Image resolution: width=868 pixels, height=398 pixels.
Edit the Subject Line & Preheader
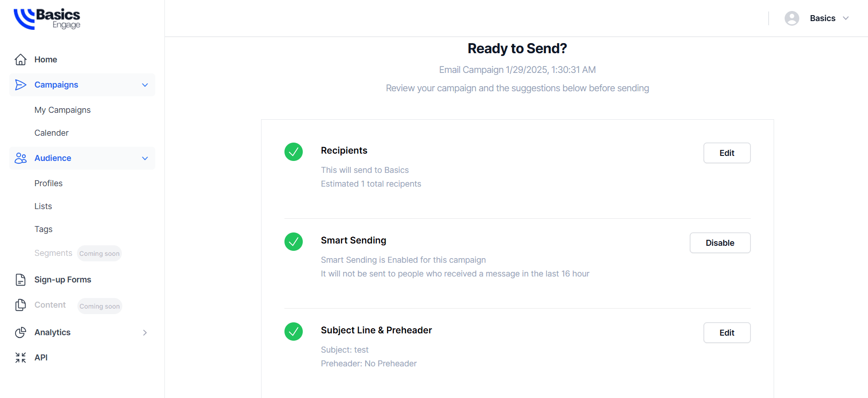click(x=726, y=333)
